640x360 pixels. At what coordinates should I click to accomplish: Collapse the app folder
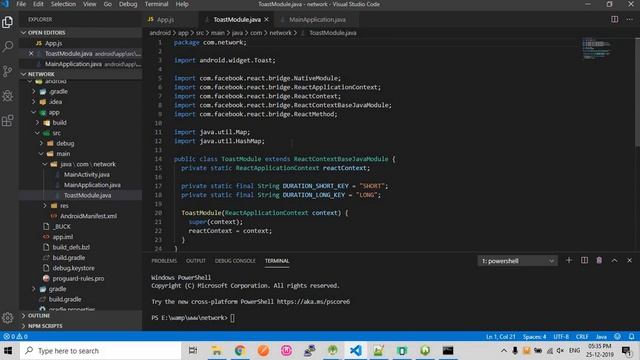coord(34,112)
